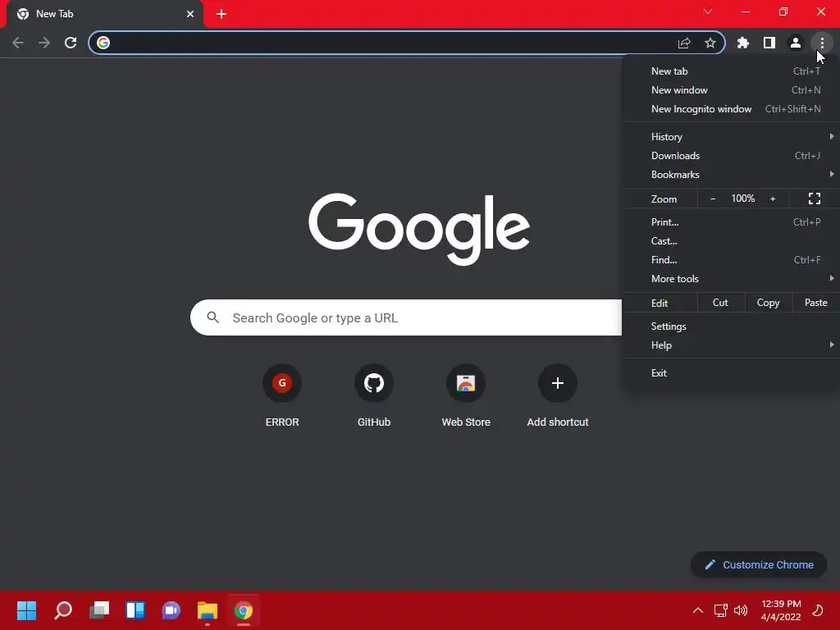Click the three-dot Chrome menu button

(x=822, y=43)
